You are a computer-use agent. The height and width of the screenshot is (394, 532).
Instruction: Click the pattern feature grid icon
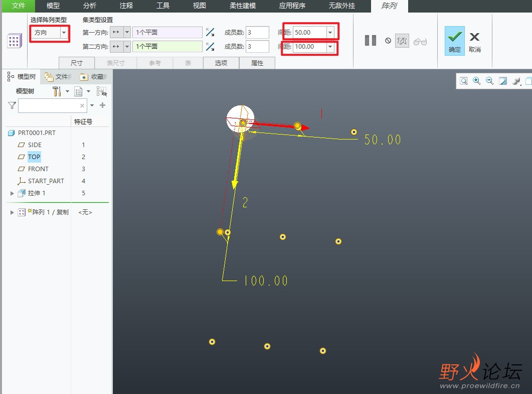click(14, 41)
